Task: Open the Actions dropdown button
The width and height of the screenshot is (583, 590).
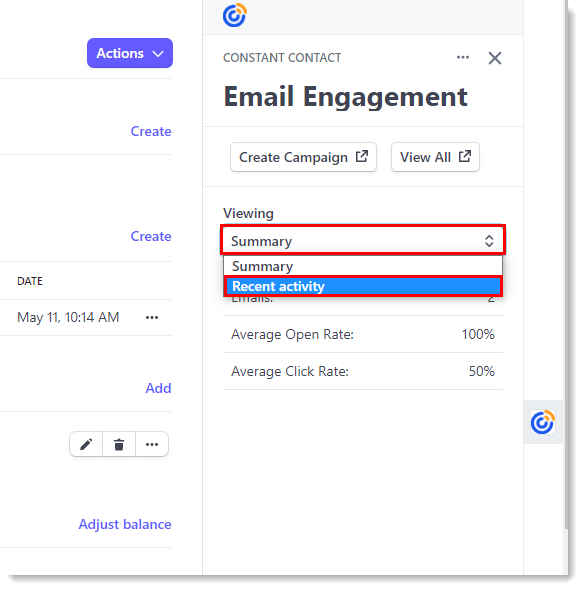Action: (130, 53)
